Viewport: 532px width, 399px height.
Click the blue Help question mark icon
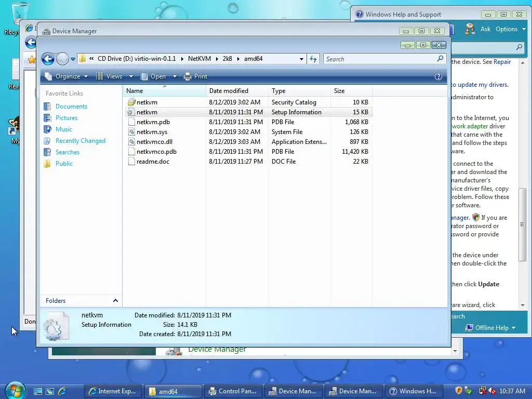[438, 76]
